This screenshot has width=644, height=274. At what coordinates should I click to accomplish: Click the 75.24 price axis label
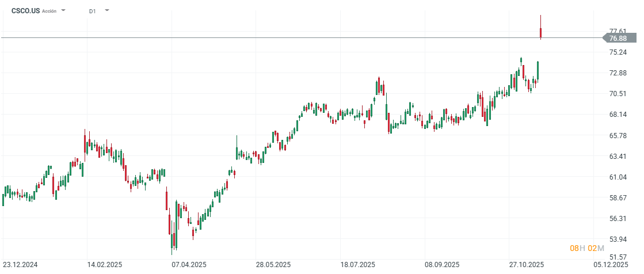(618, 52)
